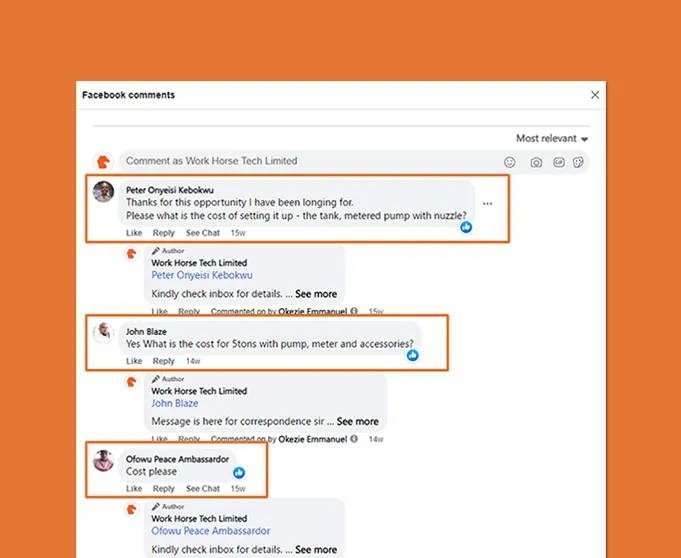Click See Chat under Peter's comment
Image resolution: width=681 pixels, height=558 pixels.
[x=203, y=233]
